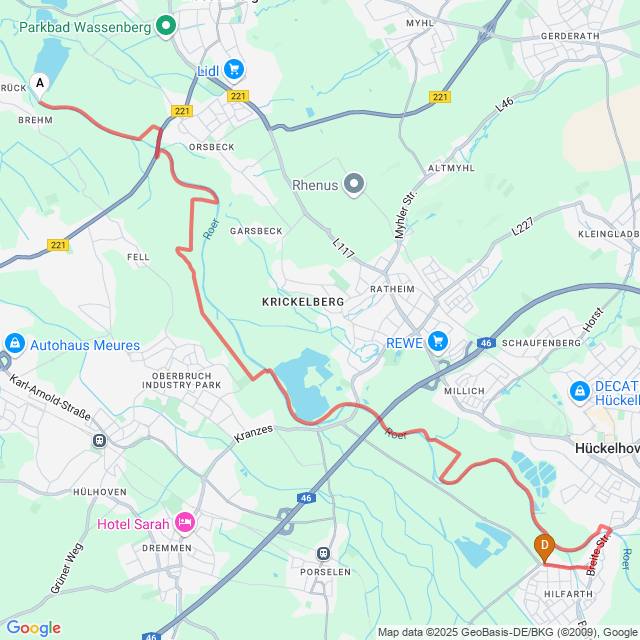Open the Rhenus gray location pin
Image resolution: width=640 pixels, height=640 pixels.
coord(354,184)
